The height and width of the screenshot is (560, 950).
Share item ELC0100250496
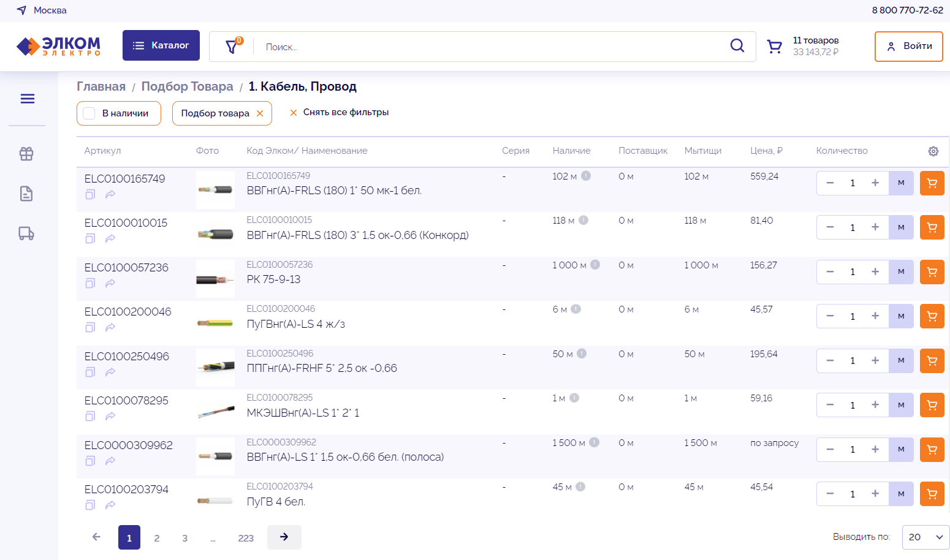(110, 372)
